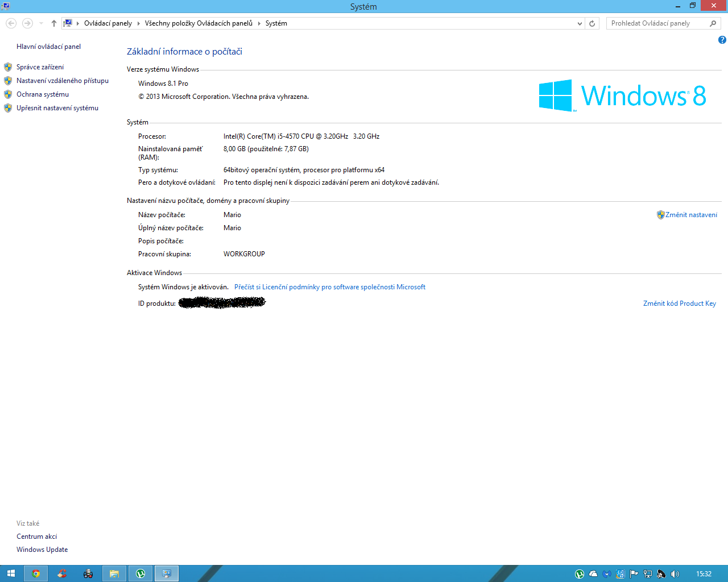The image size is (728, 582).
Task: Open 'Ochrana systému' in the sidebar
Action: [43, 94]
